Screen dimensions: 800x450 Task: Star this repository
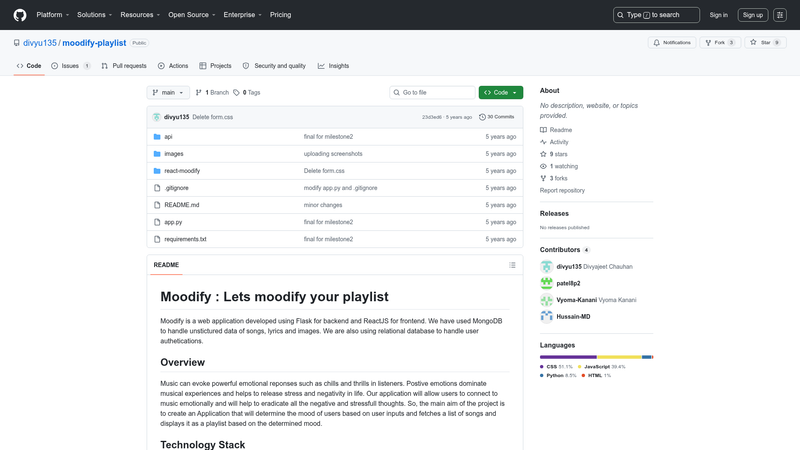[x=765, y=43]
